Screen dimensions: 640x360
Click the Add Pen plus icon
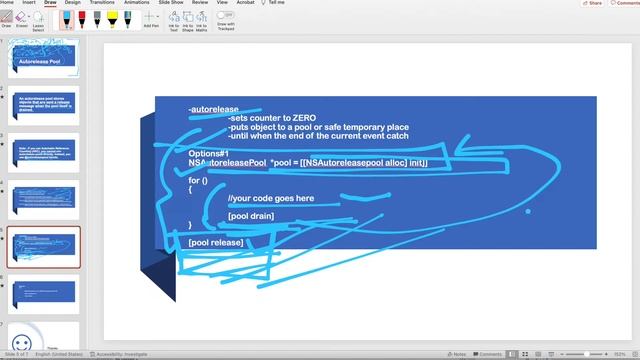149,17
